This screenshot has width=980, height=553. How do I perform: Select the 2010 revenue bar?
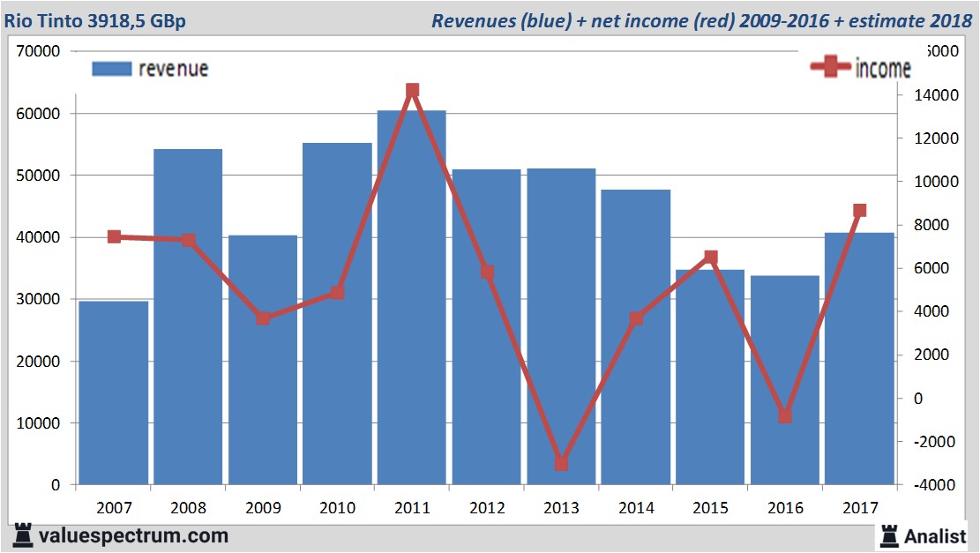(338, 314)
